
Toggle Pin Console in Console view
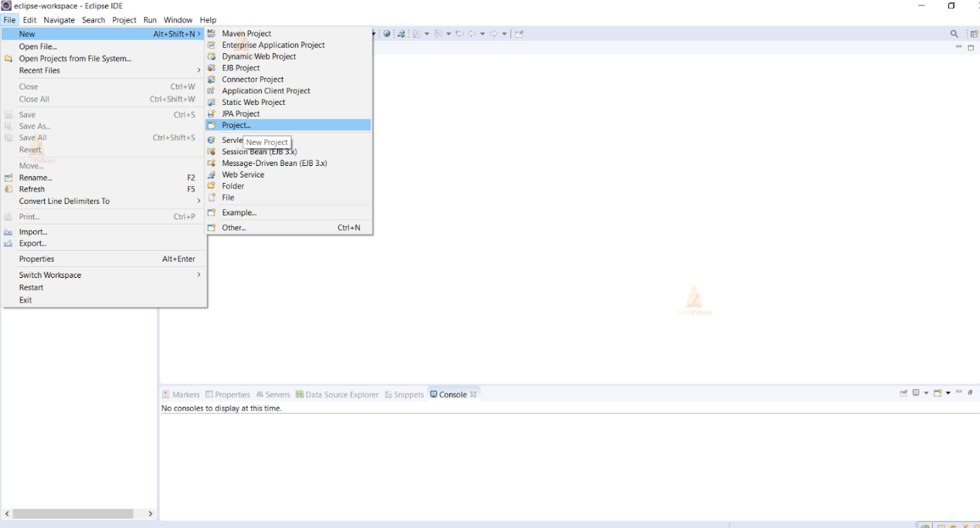coord(904,394)
